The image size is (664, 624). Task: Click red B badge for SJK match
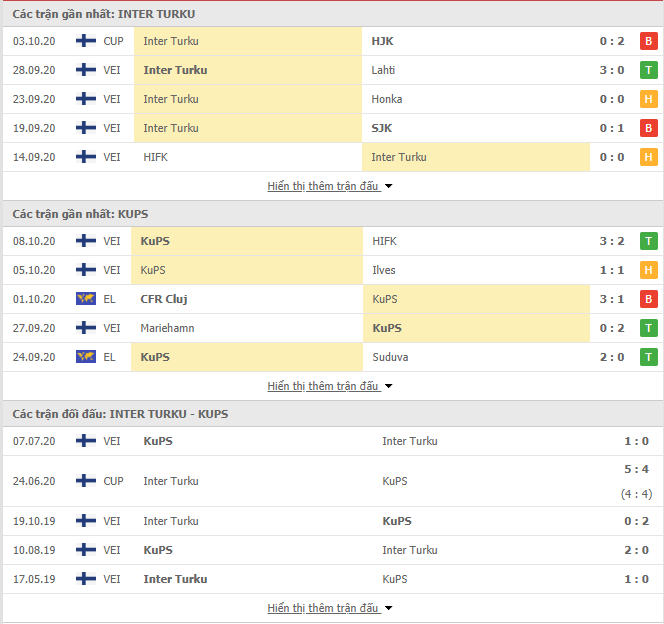[x=648, y=128]
